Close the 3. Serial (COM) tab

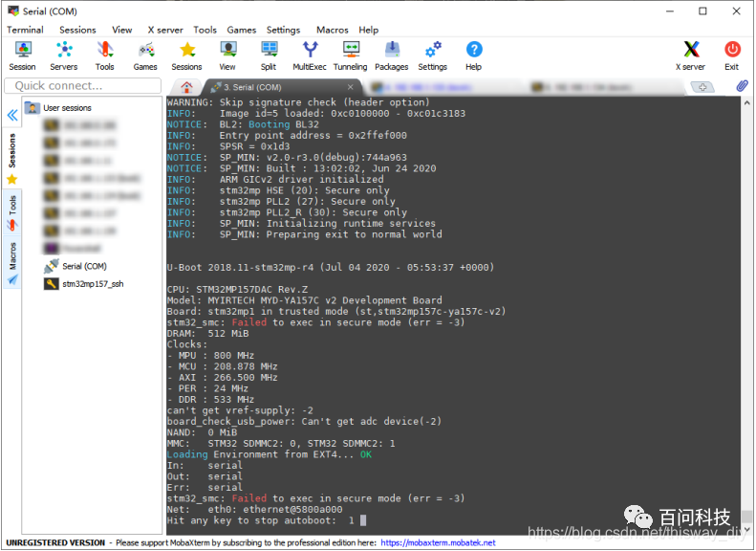click(351, 87)
